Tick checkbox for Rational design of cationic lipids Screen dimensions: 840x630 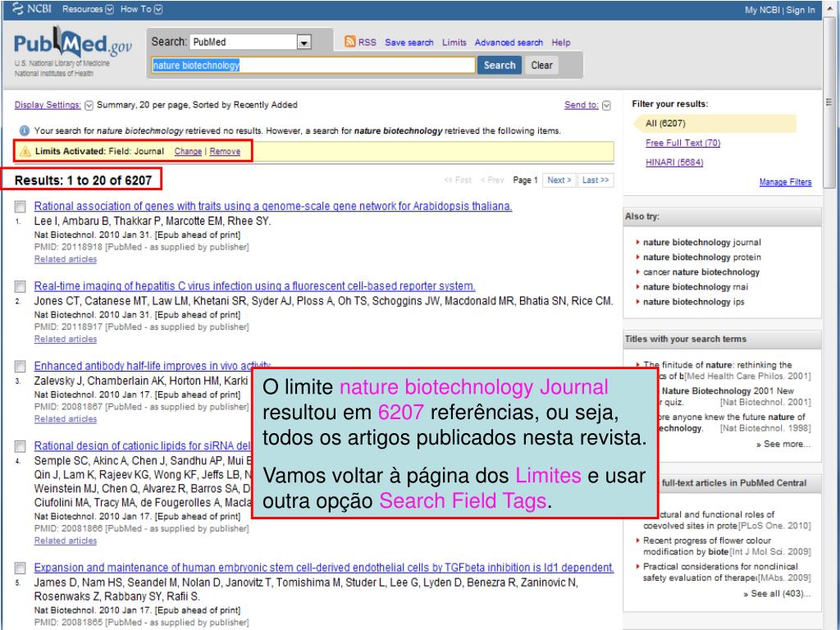point(21,446)
